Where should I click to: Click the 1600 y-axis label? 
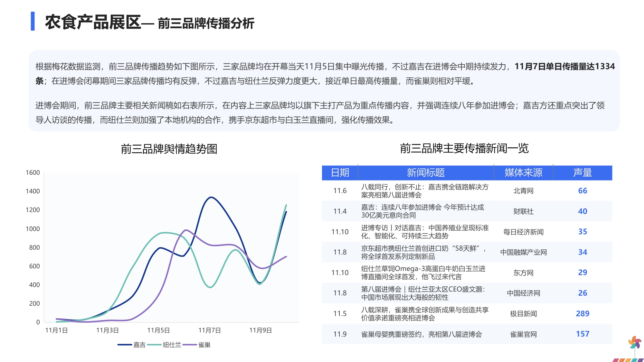(33, 173)
